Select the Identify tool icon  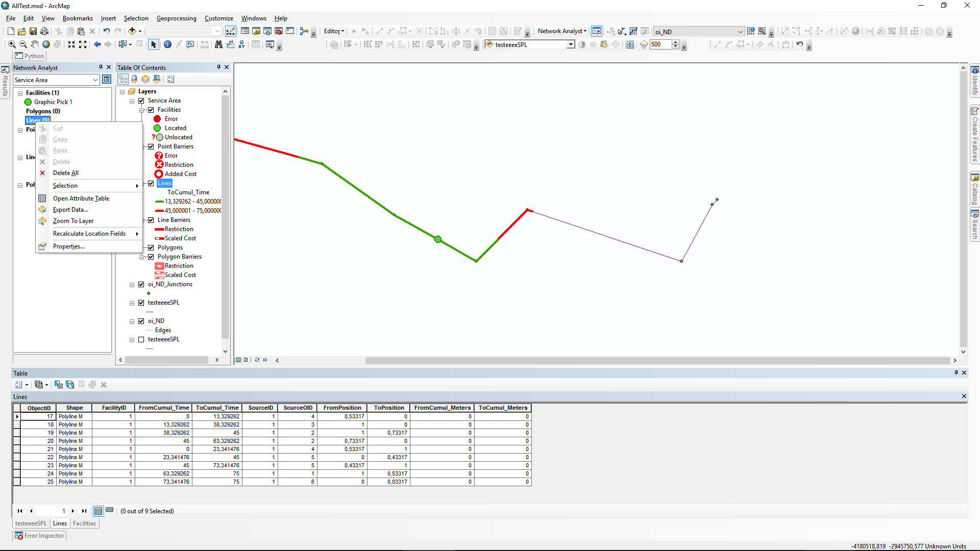tap(167, 44)
